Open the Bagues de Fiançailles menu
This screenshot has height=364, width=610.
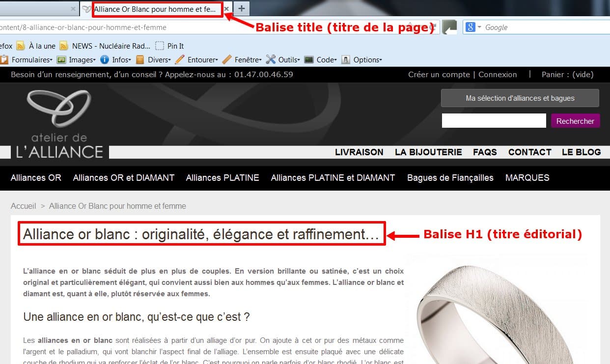tap(450, 178)
